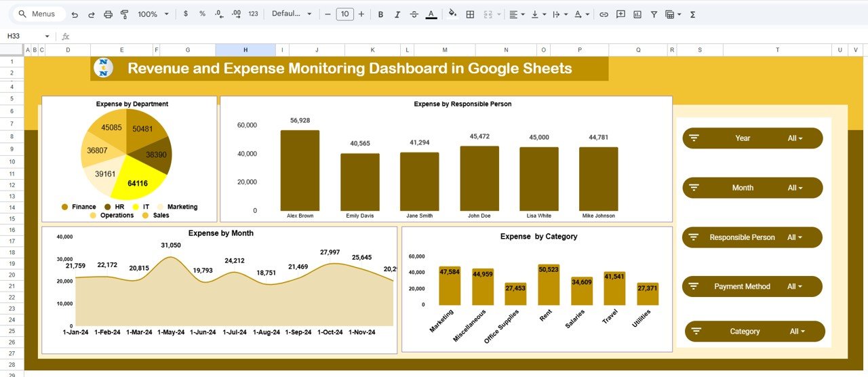
Task: Click the filter icon on Category slicer
Action: pos(696,332)
